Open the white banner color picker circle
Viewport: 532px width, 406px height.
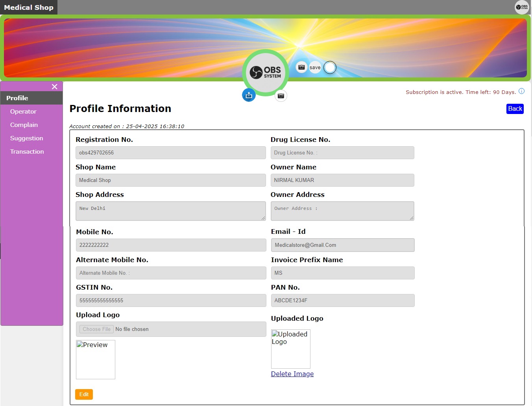(330, 68)
